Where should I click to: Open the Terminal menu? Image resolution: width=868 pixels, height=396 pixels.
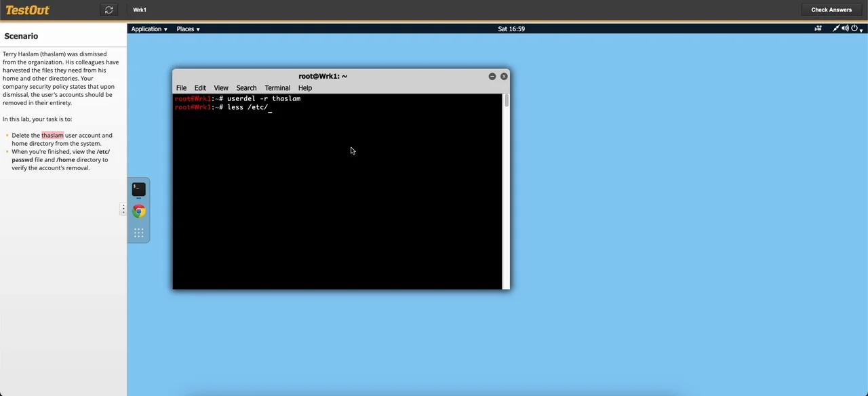pyautogui.click(x=277, y=88)
